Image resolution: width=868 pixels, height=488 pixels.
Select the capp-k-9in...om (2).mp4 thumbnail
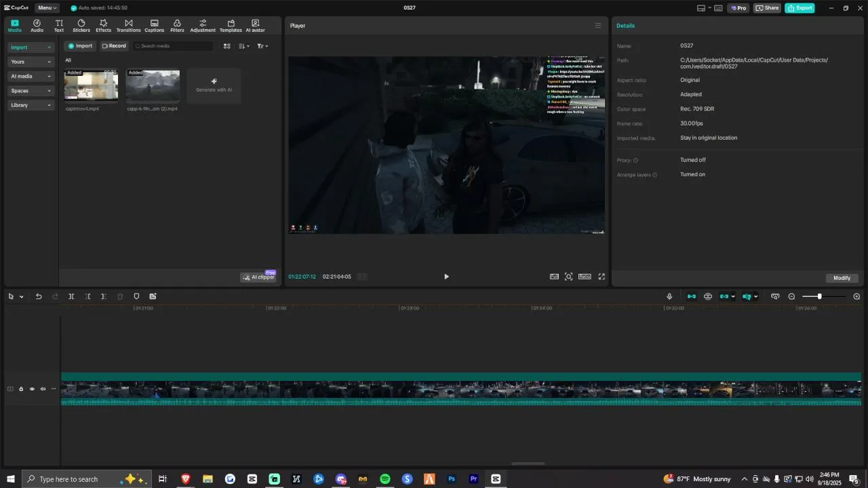click(153, 86)
